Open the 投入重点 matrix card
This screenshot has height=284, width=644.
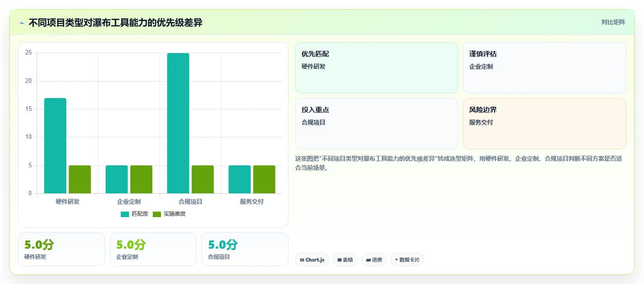tap(376, 124)
